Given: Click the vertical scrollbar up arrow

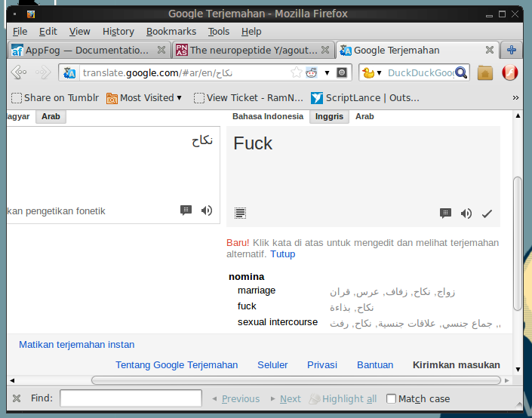Looking at the screenshot, I should coord(518,115).
